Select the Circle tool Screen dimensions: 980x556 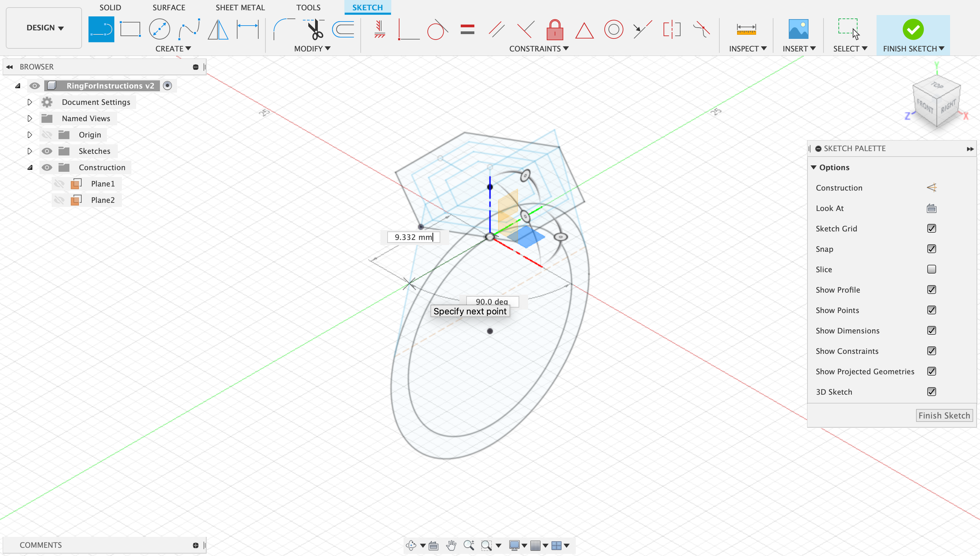pos(159,29)
